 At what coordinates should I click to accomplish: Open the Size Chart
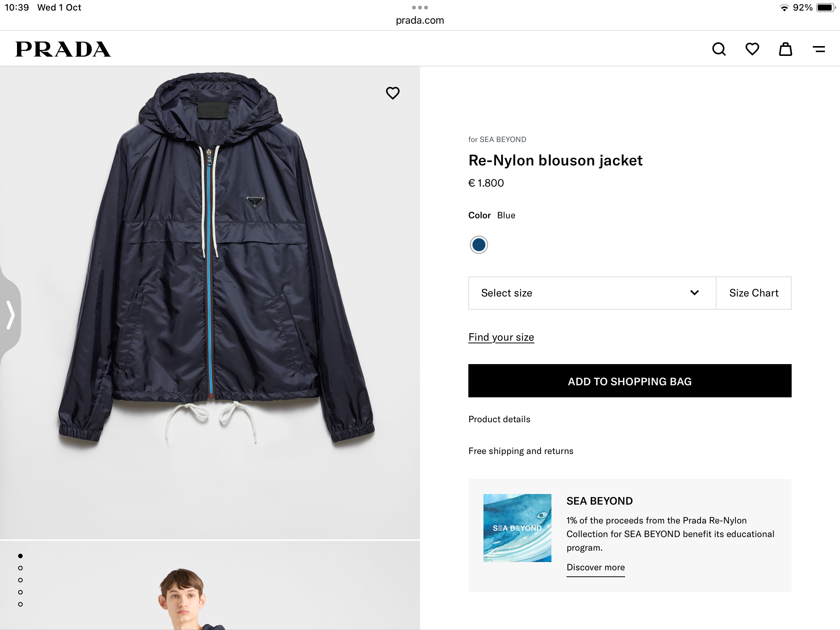tap(754, 293)
